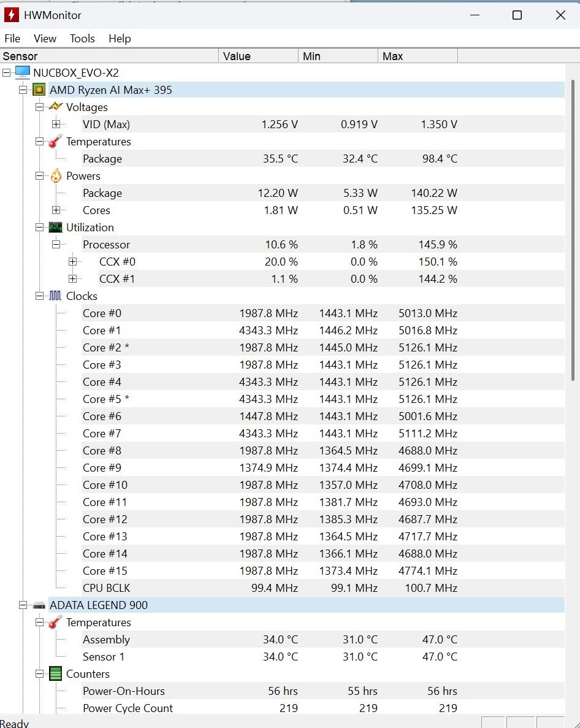Click the 98.4 °C max package temperature
This screenshot has height=728, width=580.
point(440,158)
